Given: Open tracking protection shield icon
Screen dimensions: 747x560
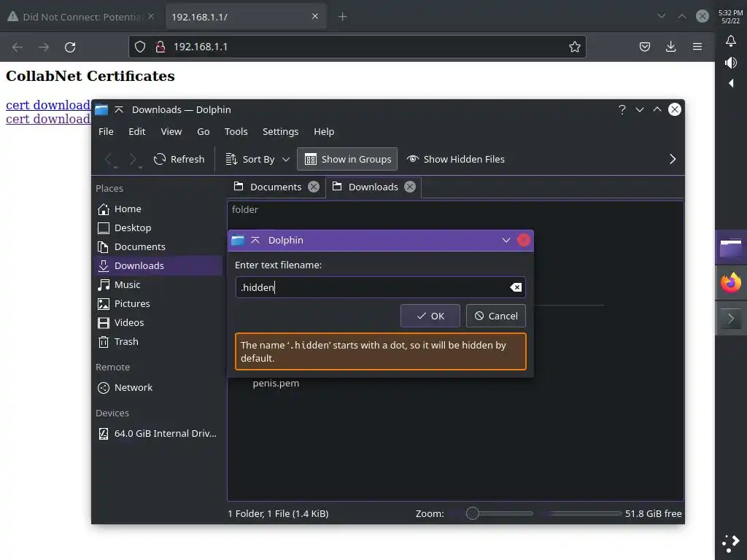Looking at the screenshot, I should [139, 47].
